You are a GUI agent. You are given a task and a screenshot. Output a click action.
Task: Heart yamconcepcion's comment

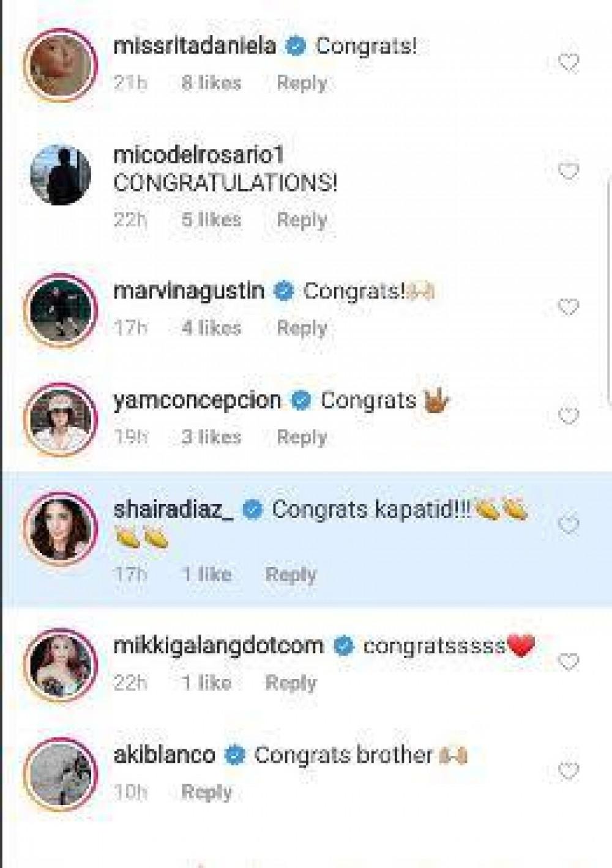click(x=569, y=416)
